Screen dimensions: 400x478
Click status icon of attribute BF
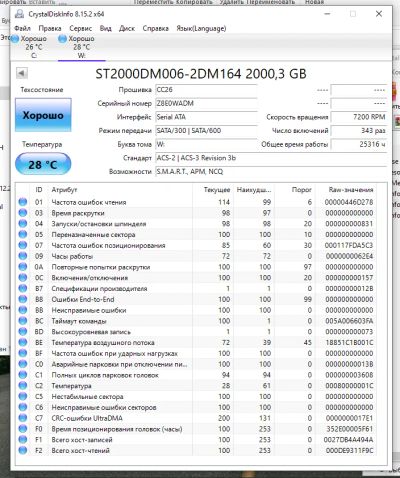click(23, 353)
